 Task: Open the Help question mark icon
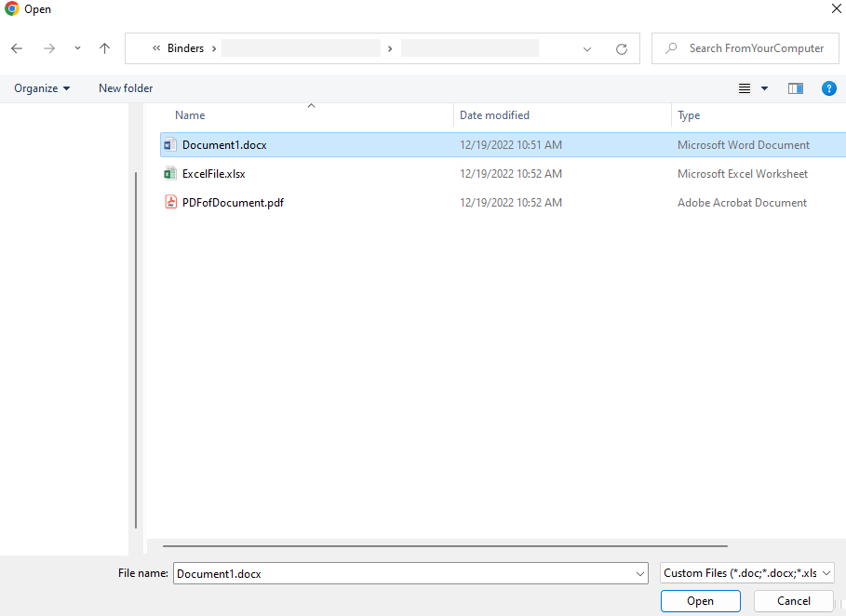828,88
